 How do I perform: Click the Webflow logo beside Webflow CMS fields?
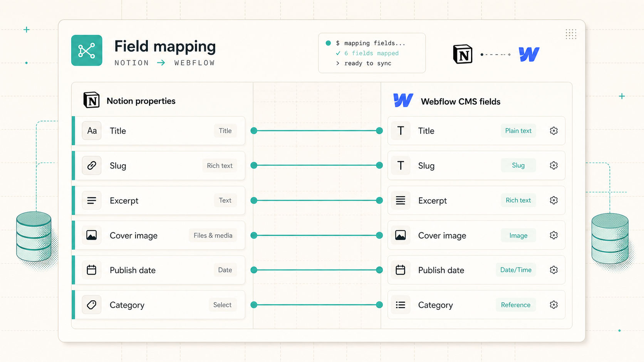(403, 100)
